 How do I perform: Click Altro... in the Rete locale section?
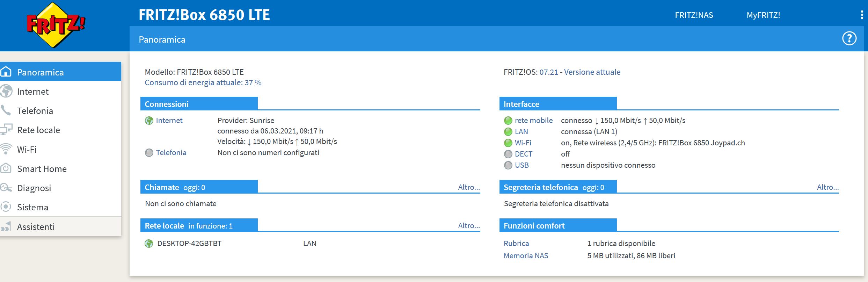pos(469,226)
